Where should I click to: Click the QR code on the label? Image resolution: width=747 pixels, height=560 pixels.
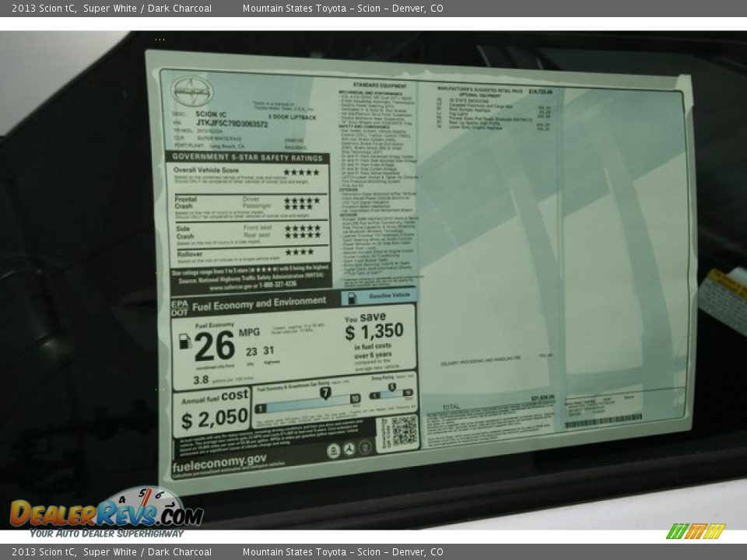(403, 431)
